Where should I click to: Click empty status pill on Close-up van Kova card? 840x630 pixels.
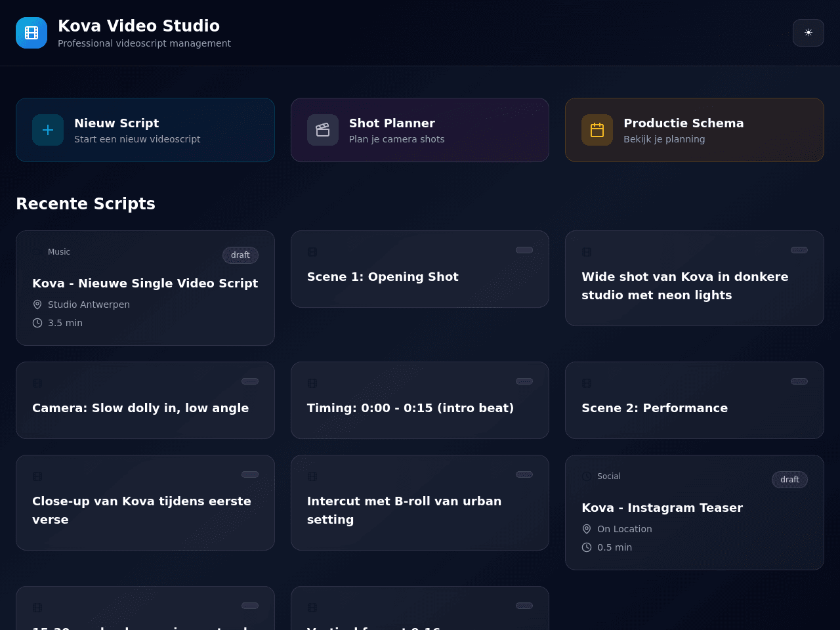pos(250,474)
